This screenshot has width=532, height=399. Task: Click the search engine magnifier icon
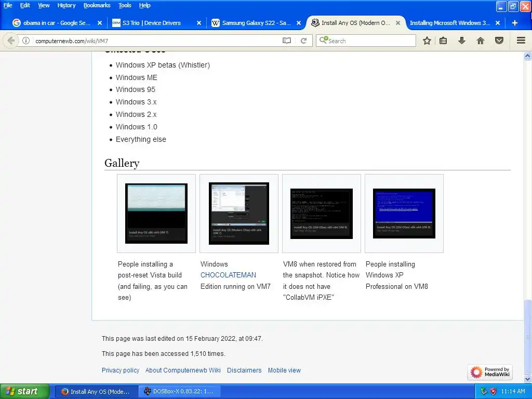[324, 40]
